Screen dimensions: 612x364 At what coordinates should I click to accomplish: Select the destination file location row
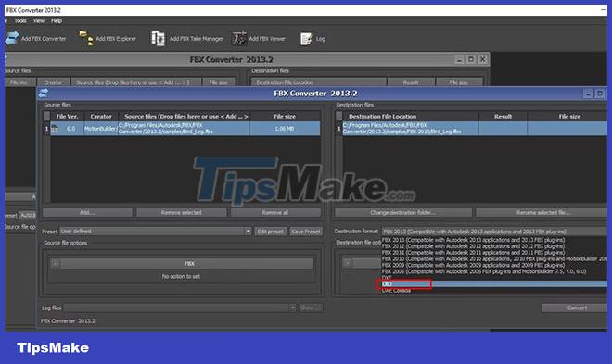point(410,129)
